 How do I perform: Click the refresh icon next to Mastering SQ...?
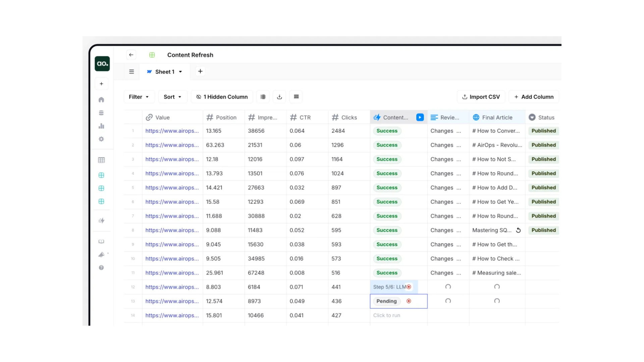point(518,230)
